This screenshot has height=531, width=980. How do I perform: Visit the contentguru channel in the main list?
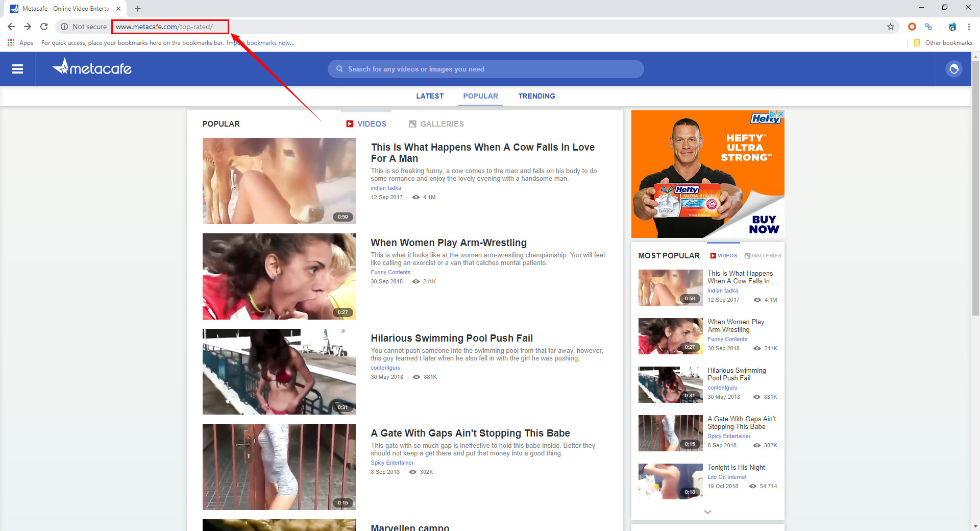point(385,368)
